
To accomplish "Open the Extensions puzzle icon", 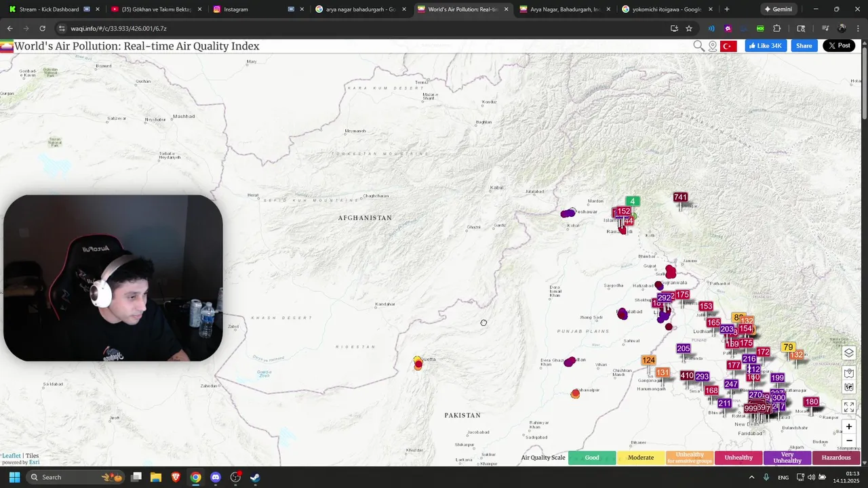I will click(777, 28).
